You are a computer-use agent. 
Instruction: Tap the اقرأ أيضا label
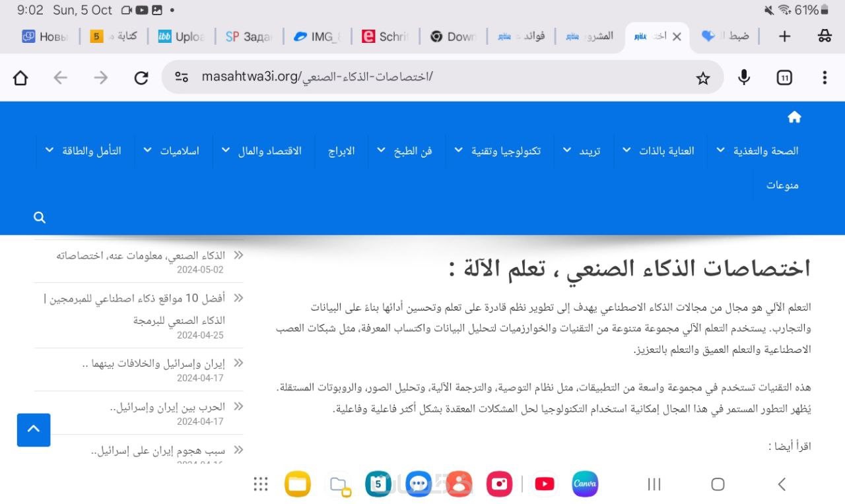(x=790, y=447)
